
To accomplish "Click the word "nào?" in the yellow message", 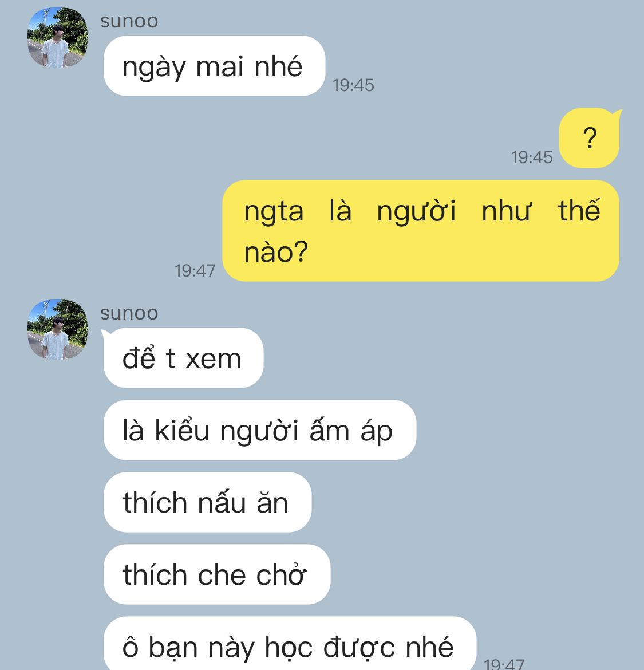I will 276,251.
